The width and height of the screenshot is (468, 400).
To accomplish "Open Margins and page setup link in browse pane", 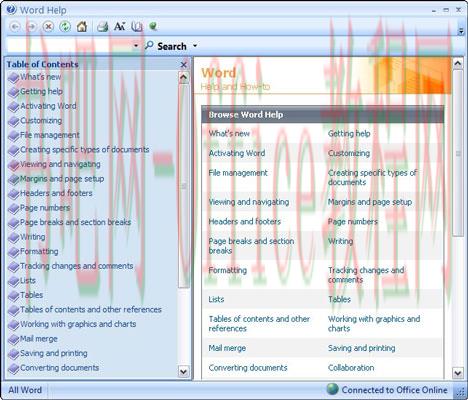I will (x=370, y=202).
